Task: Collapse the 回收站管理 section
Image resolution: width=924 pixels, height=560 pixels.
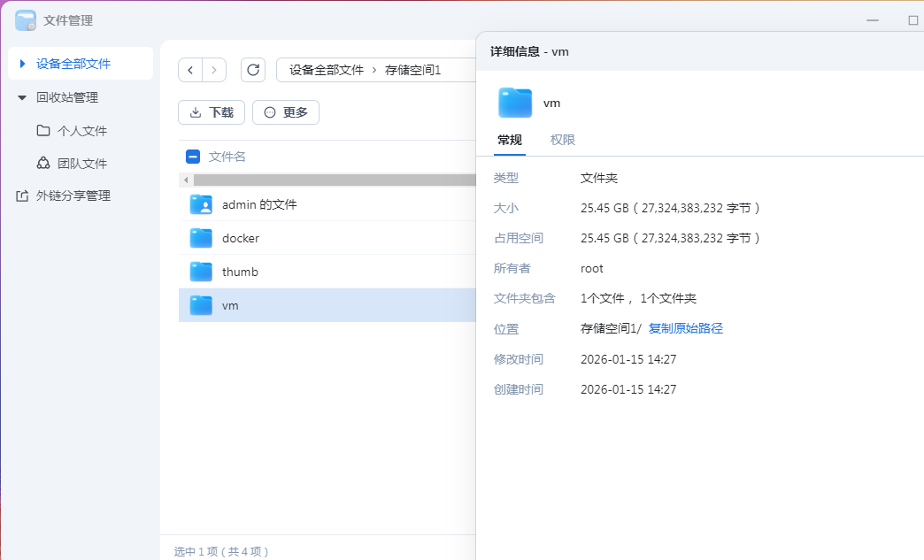Action: click(x=20, y=97)
